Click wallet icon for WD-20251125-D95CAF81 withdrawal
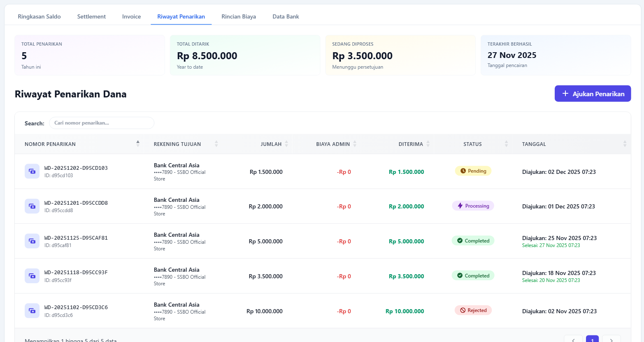Image resolution: width=644 pixels, height=342 pixels. pos(32,241)
